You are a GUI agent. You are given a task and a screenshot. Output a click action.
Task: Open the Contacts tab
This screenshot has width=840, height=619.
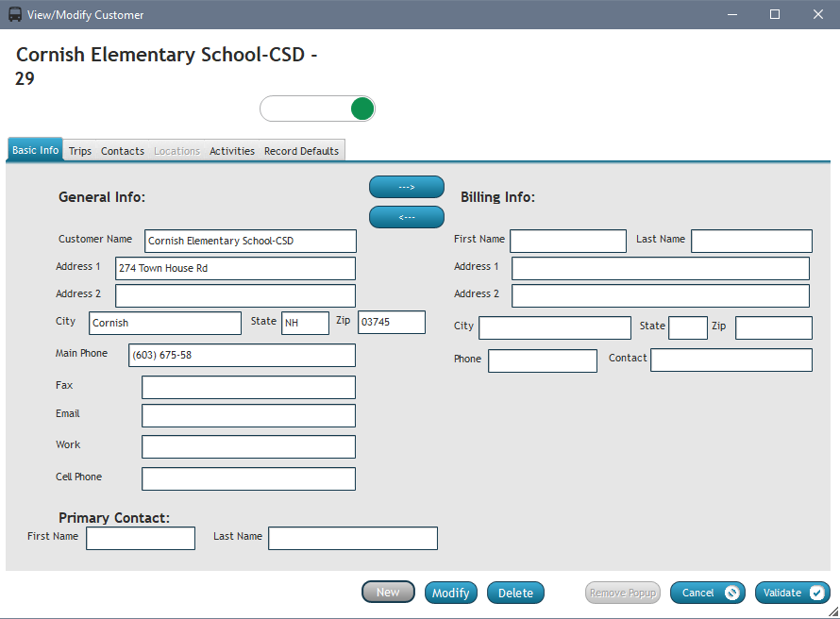123,151
